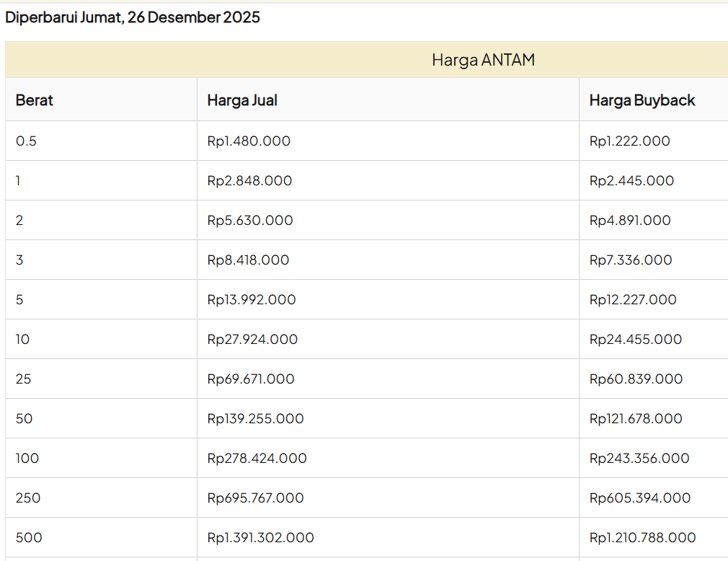Select the Rp5.630.000 sell price cell
The height and width of the screenshot is (561, 728).
tap(250, 221)
